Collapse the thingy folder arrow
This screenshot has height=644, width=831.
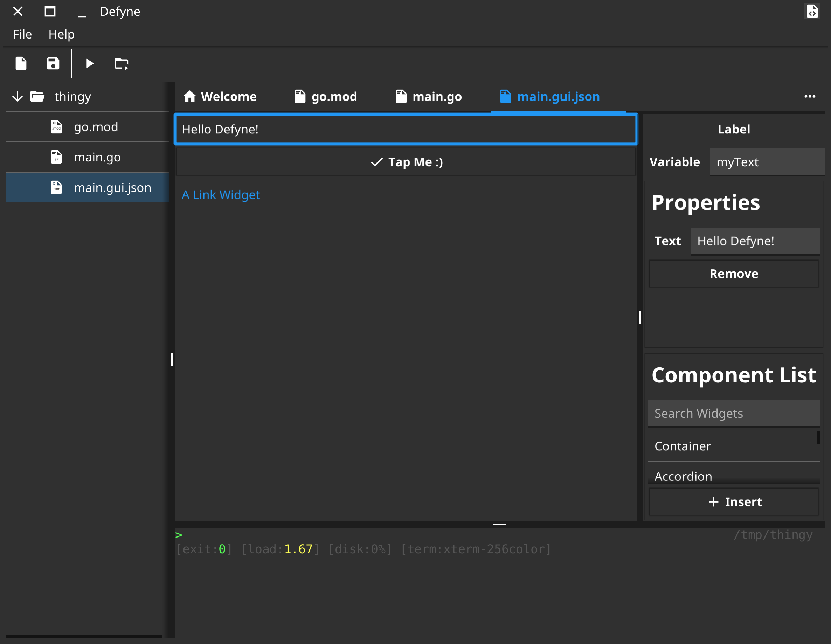coord(17,97)
